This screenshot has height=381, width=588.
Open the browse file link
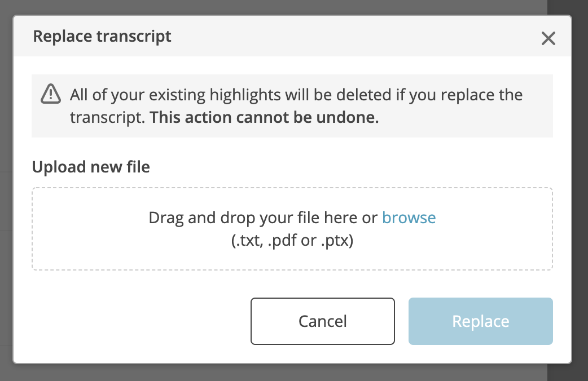click(409, 218)
